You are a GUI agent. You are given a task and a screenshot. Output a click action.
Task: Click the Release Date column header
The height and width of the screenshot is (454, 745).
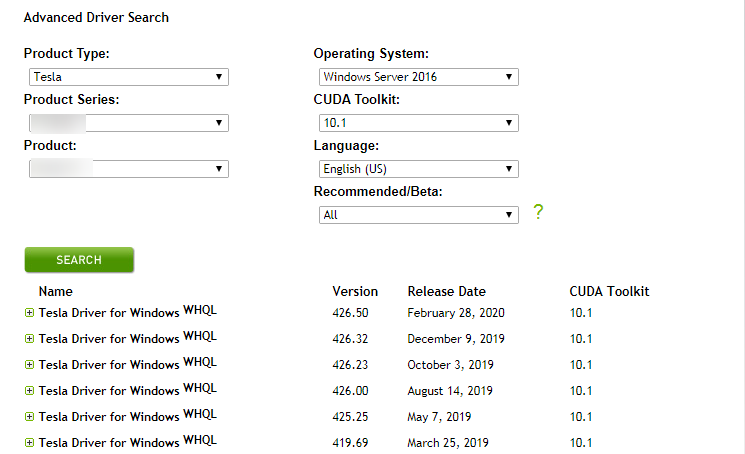click(x=447, y=291)
